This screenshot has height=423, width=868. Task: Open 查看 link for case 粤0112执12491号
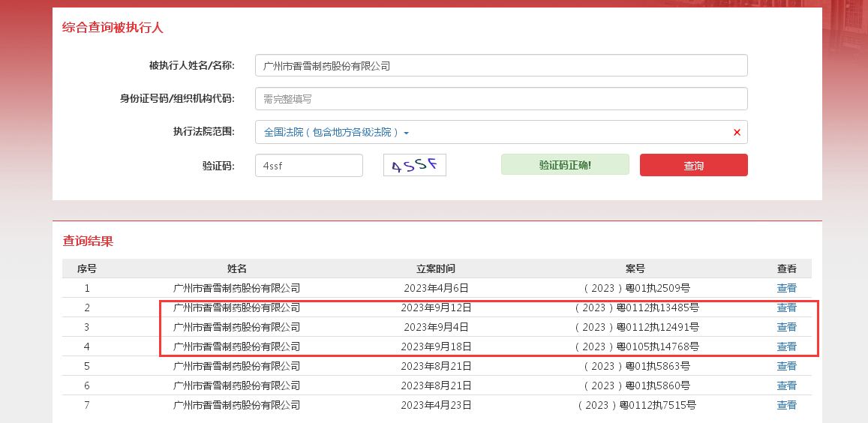point(787,327)
